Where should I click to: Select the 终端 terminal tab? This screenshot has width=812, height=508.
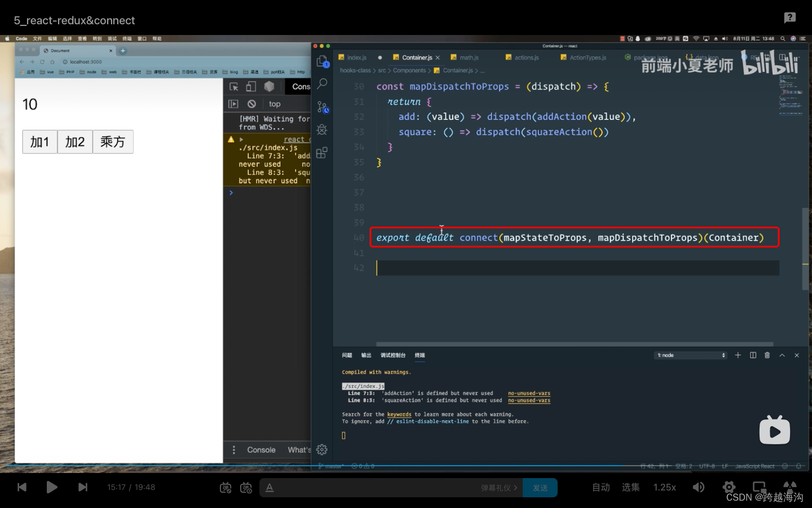click(x=420, y=355)
